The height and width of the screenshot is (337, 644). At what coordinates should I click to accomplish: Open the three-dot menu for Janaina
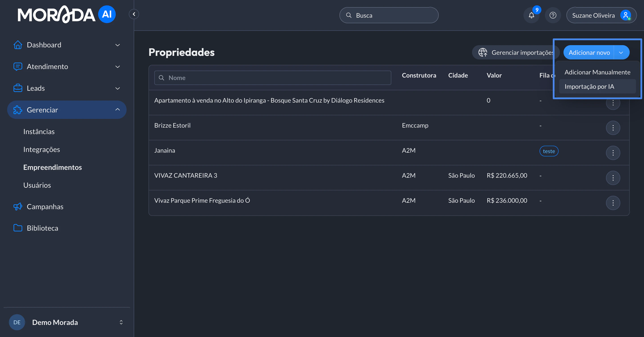pos(613,153)
